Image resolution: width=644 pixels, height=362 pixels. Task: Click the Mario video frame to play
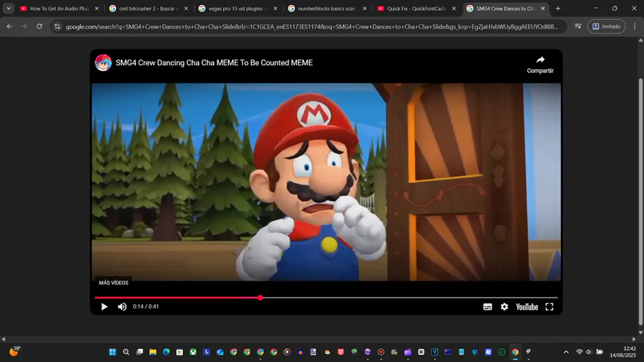pyautogui.click(x=326, y=182)
